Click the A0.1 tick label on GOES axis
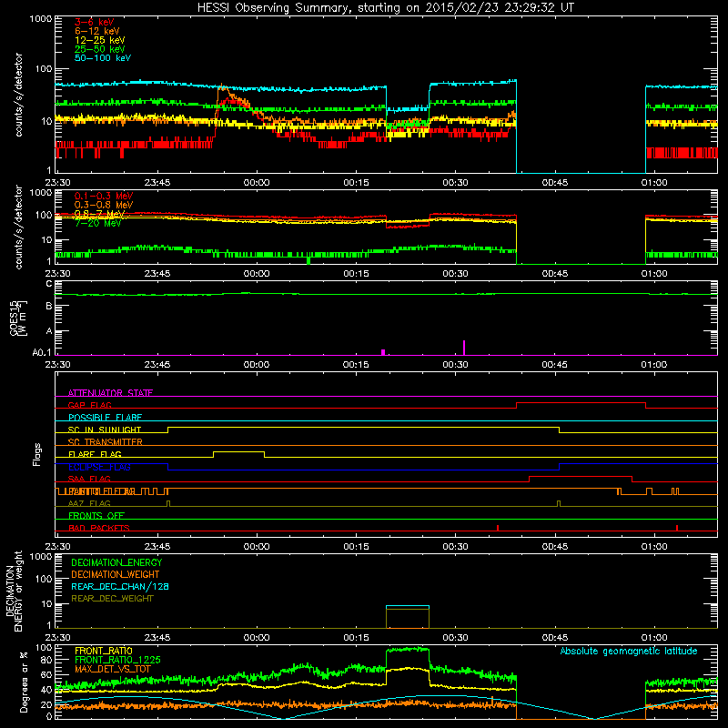The height and width of the screenshot is (728, 728). (42, 352)
